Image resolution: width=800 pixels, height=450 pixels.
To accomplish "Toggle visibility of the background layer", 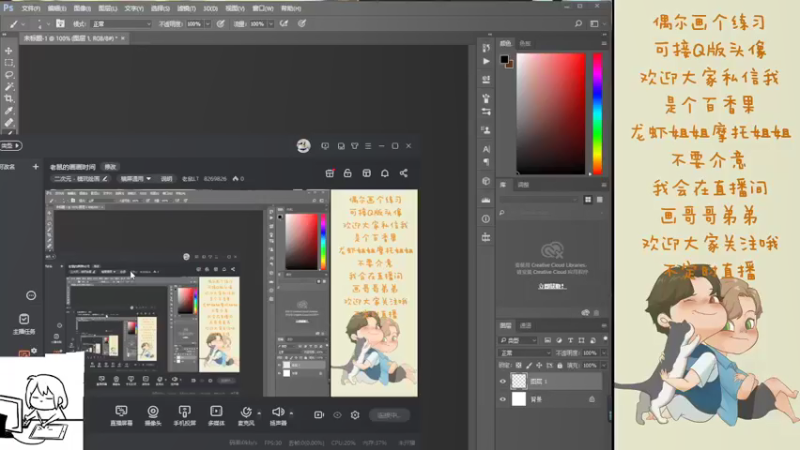I will click(x=503, y=399).
